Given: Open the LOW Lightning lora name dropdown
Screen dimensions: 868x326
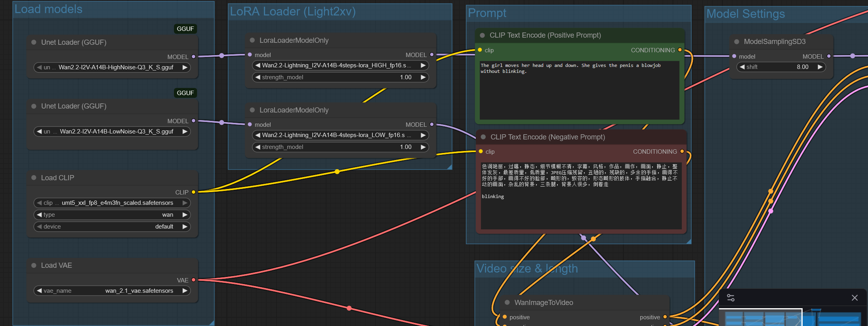Looking at the screenshot, I should point(341,135).
